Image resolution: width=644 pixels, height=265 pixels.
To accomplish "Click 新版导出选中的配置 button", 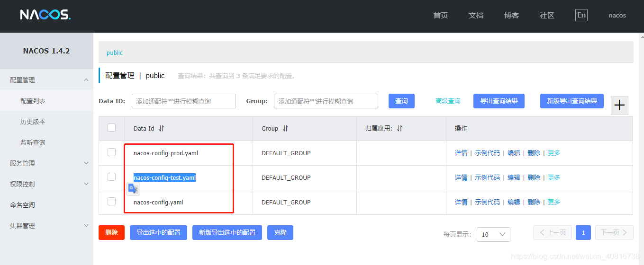I will tap(227, 232).
